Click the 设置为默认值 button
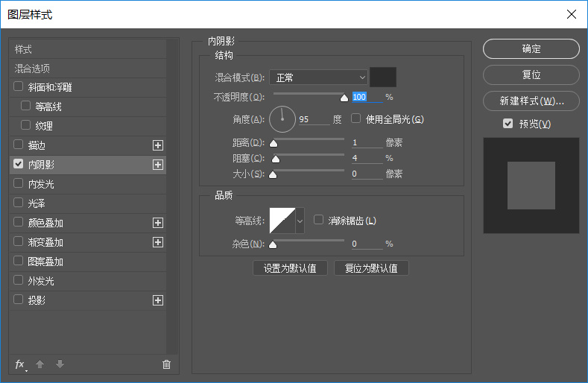Viewport: 588px width, 383px height. 290,268
